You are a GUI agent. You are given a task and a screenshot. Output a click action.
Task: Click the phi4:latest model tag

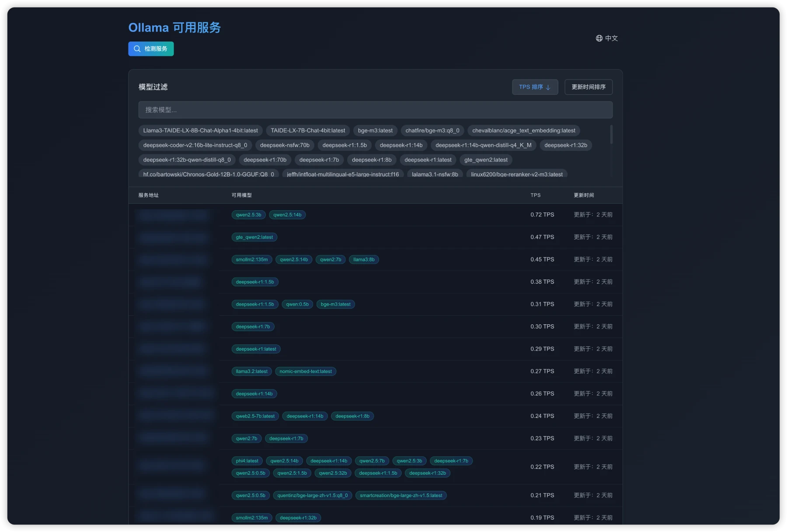[246, 461]
